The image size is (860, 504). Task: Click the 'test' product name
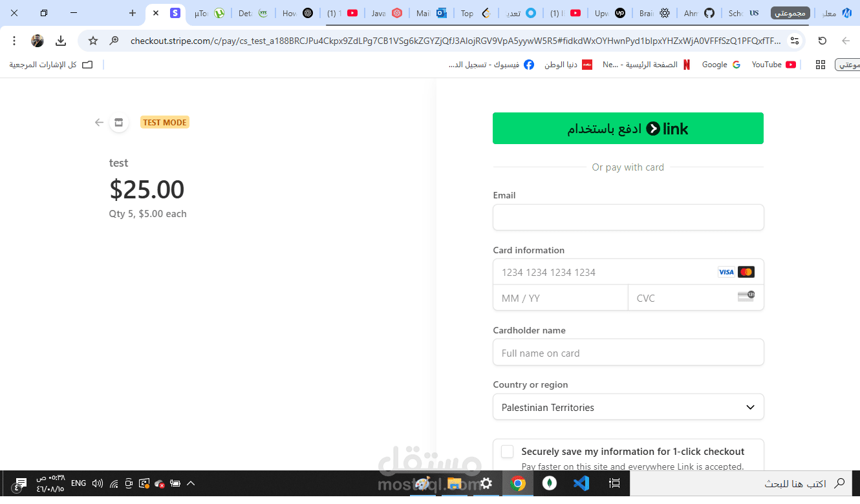pyautogui.click(x=118, y=163)
